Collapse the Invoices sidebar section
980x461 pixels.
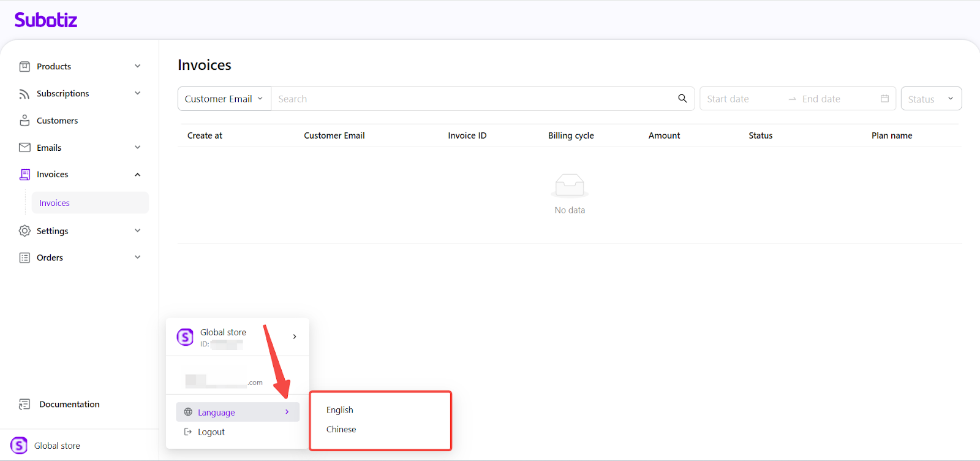point(137,175)
